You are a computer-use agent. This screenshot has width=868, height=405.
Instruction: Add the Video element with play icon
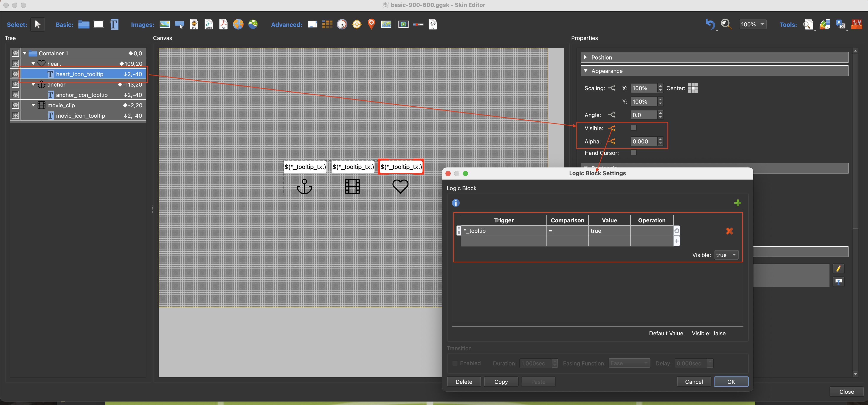pyautogui.click(x=403, y=24)
